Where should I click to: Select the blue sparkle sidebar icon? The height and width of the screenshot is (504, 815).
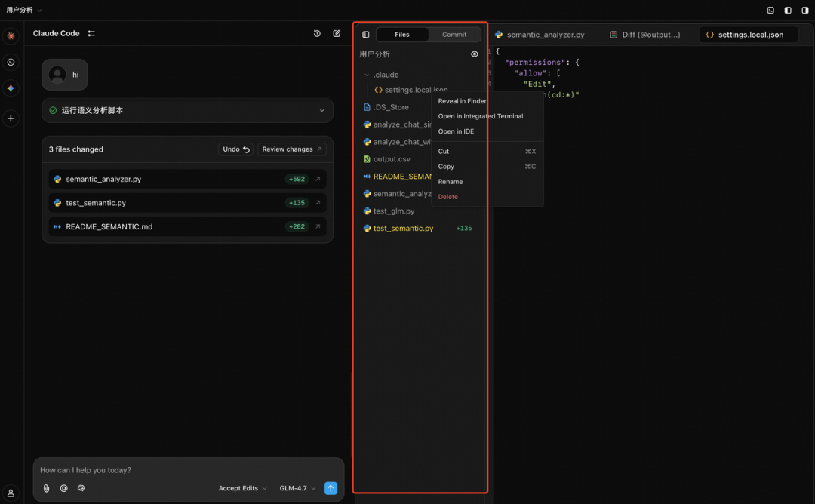(x=11, y=88)
